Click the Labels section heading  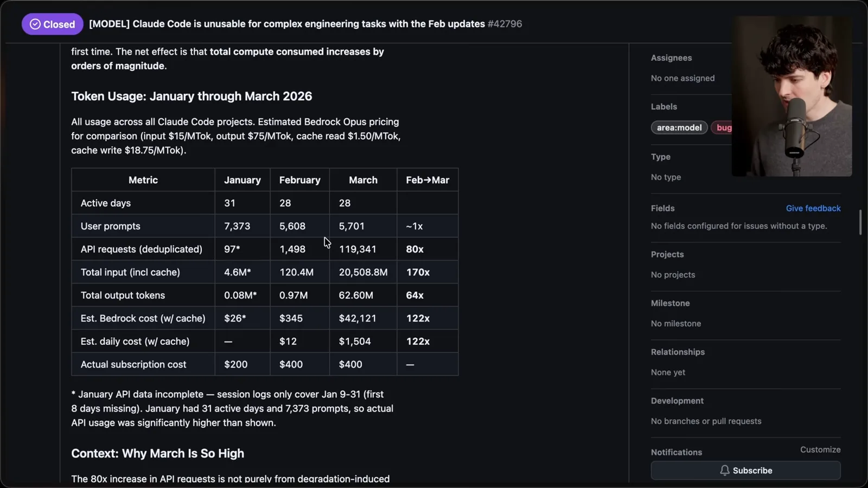pos(664,107)
